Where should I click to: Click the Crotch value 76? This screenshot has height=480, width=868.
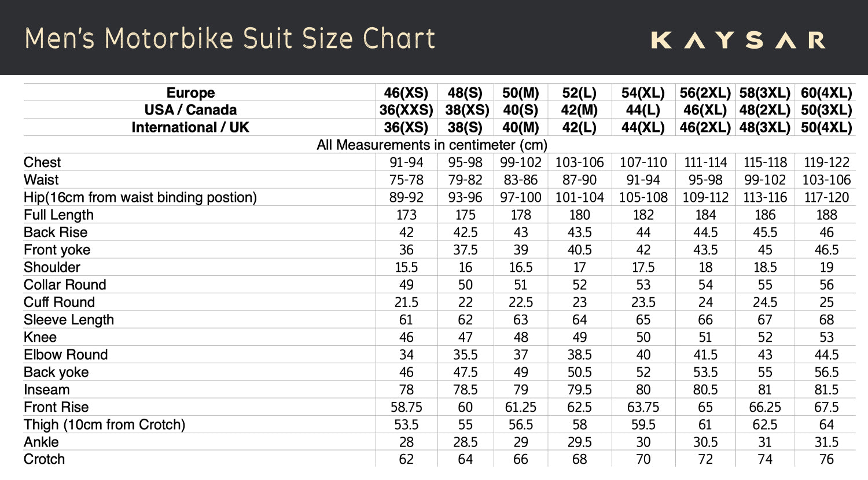pyautogui.click(x=826, y=459)
